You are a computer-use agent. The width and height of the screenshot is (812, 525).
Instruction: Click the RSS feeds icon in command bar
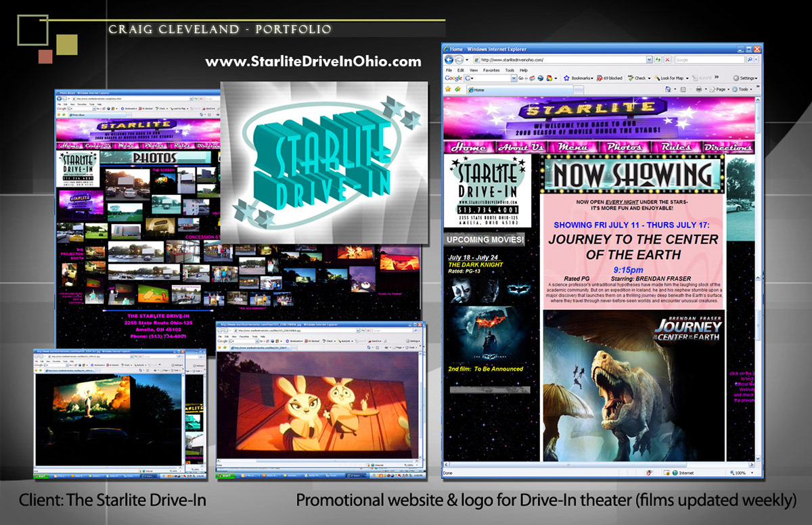(683, 89)
